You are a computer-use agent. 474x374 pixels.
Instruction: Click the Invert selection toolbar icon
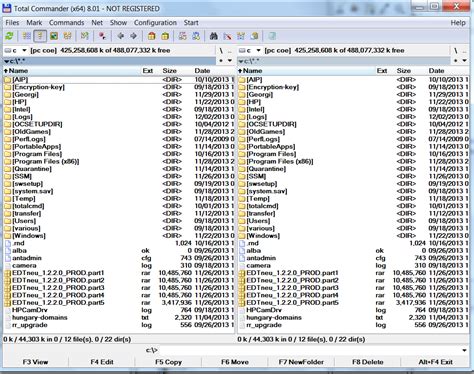pos(85,36)
